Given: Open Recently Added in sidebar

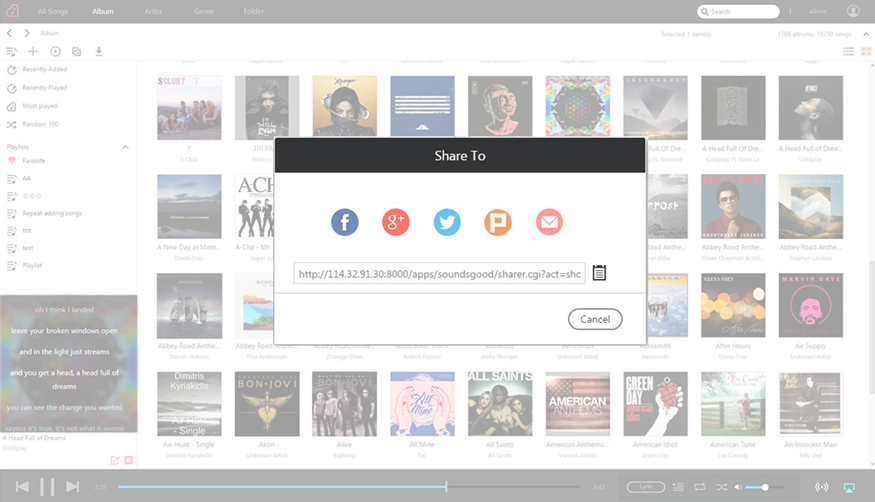Looking at the screenshot, I should (x=45, y=70).
